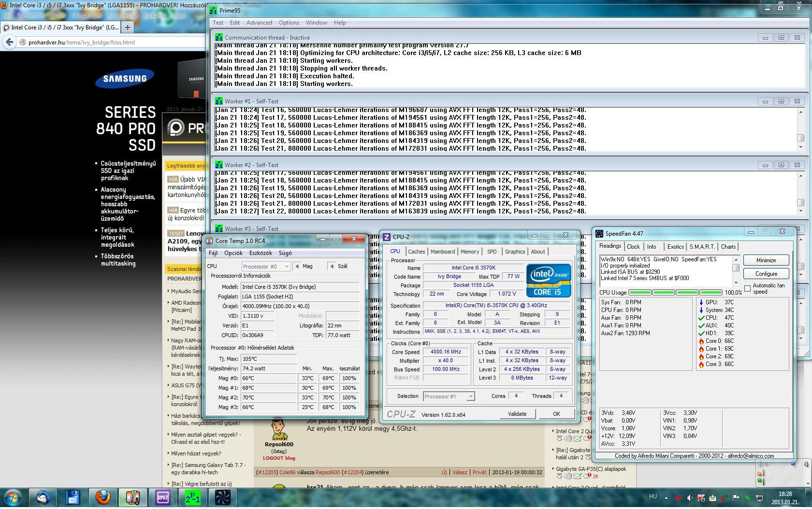Open the S.M.A.R.T. tab in SpeedFan
Viewport: 812px width, 509px height.
[702, 247]
